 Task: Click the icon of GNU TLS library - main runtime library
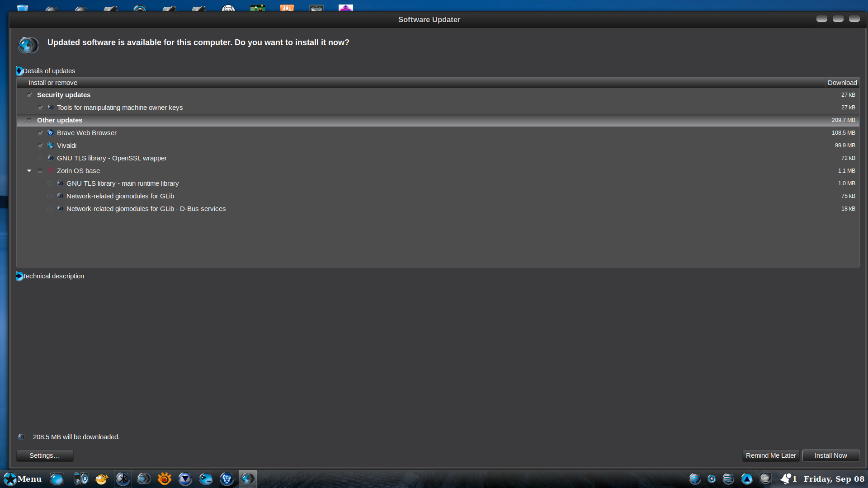coord(60,183)
